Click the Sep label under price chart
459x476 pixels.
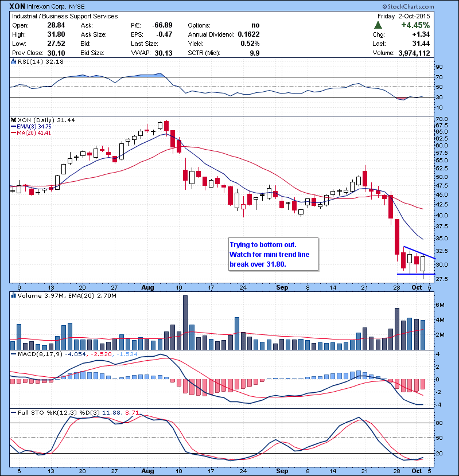tap(282, 287)
